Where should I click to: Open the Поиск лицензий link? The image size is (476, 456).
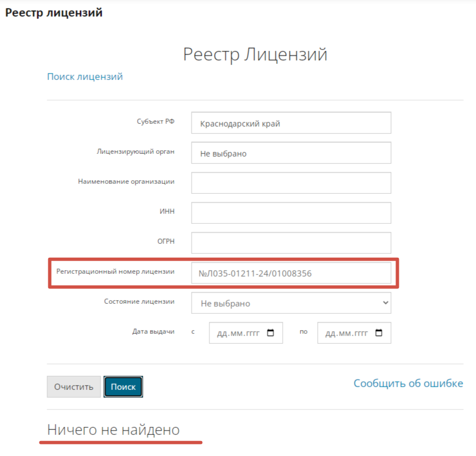pos(85,77)
